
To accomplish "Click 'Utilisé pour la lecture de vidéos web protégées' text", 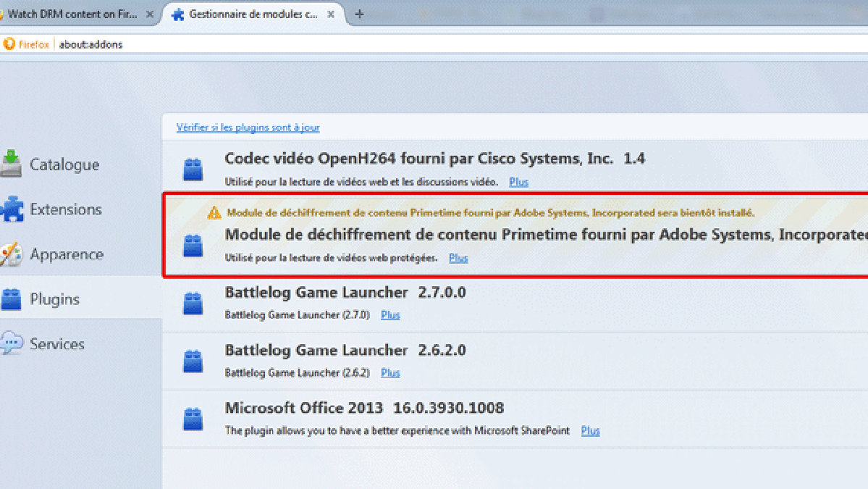I will [331, 257].
